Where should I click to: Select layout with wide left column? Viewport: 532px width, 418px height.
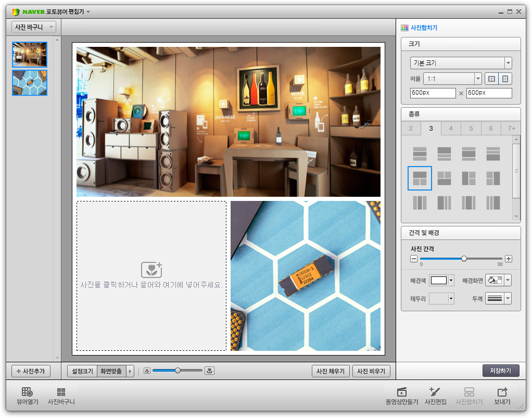pyautogui.click(x=444, y=202)
